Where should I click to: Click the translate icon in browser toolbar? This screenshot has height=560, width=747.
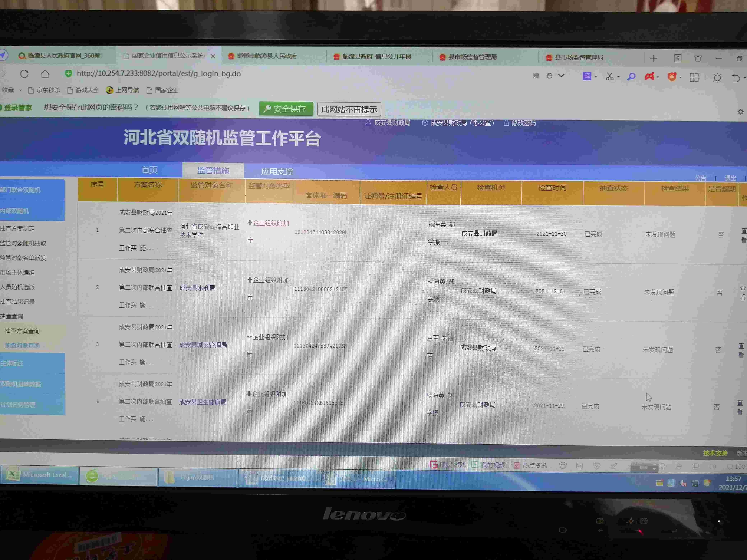[x=587, y=76]
